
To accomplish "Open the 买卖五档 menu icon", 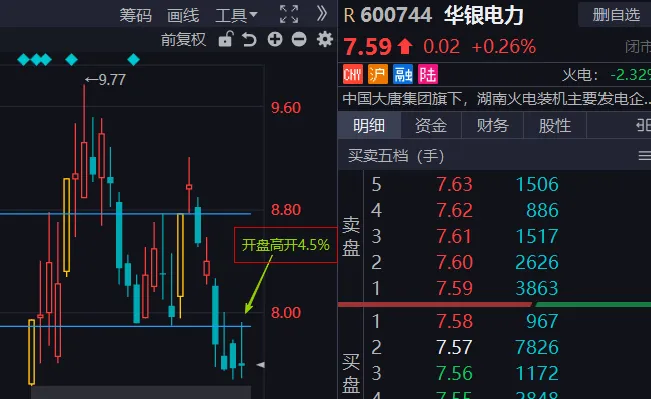I will 645,156.
